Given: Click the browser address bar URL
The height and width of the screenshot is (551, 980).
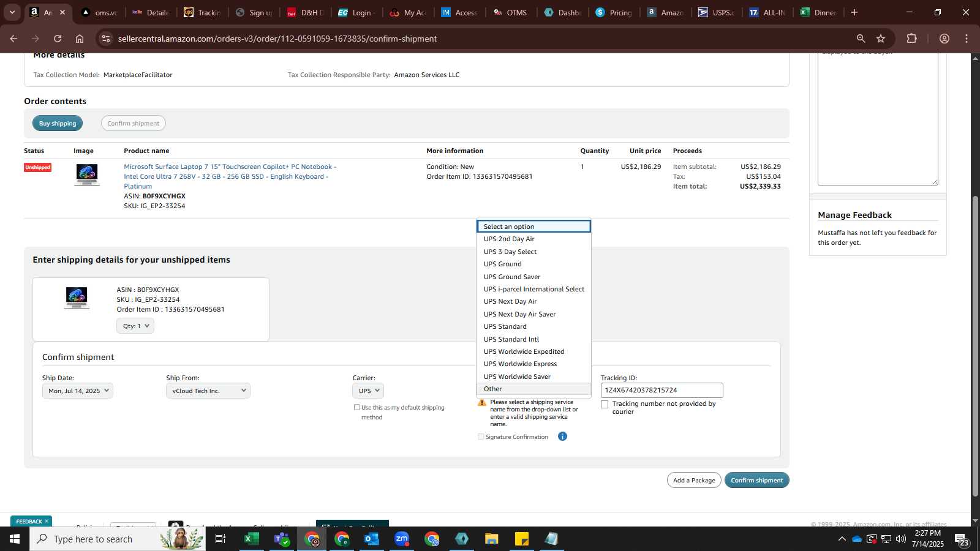Looking at the screenshot, I should coord(277,39).
